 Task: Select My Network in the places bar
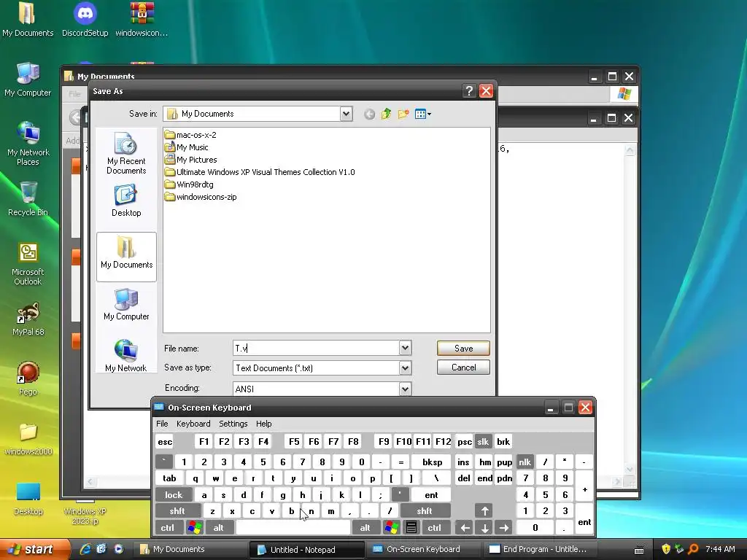point(126,355)
